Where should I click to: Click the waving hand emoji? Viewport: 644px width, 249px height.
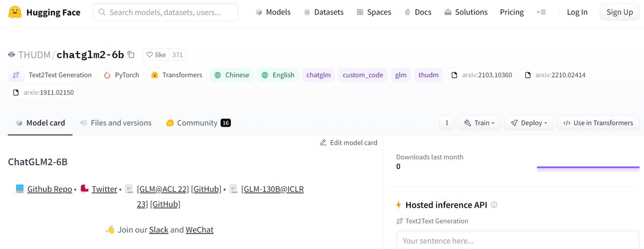tap(110, 230)
